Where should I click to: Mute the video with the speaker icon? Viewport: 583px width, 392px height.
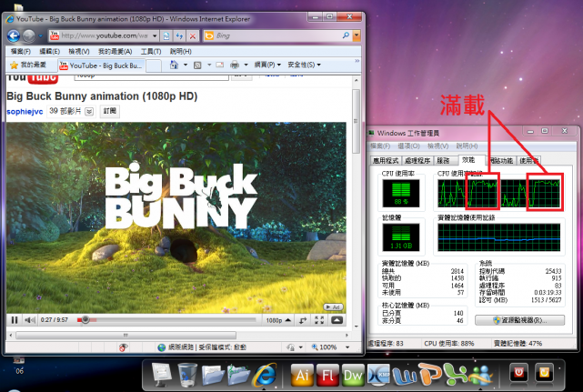[x=30, y=320]
